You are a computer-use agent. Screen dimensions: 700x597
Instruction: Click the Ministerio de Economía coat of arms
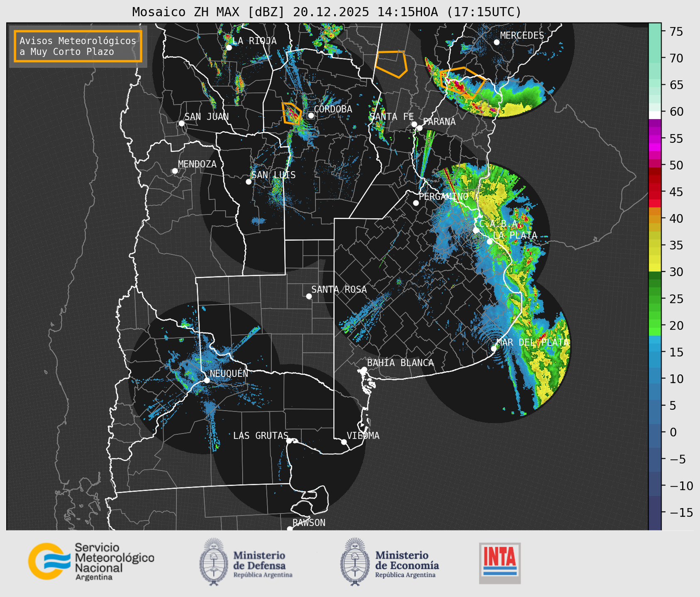[355, 562]
